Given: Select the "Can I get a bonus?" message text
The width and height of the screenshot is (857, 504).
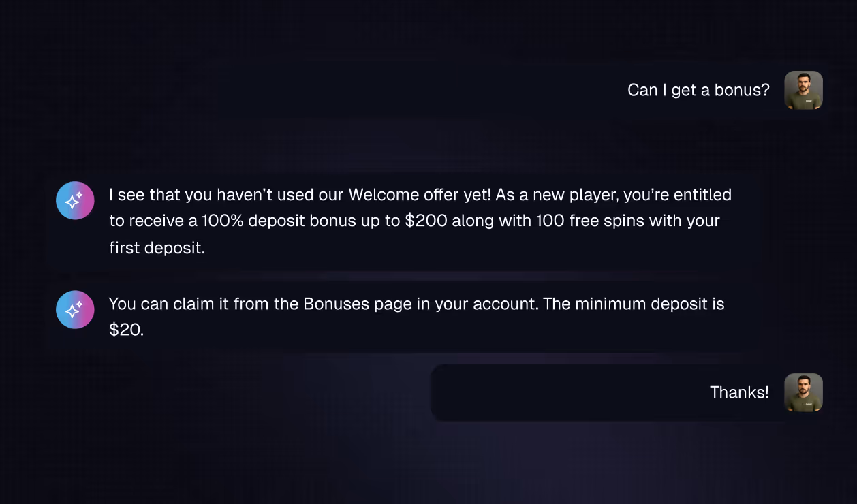Looking at the screenshot, I should (x=698, y=90).
